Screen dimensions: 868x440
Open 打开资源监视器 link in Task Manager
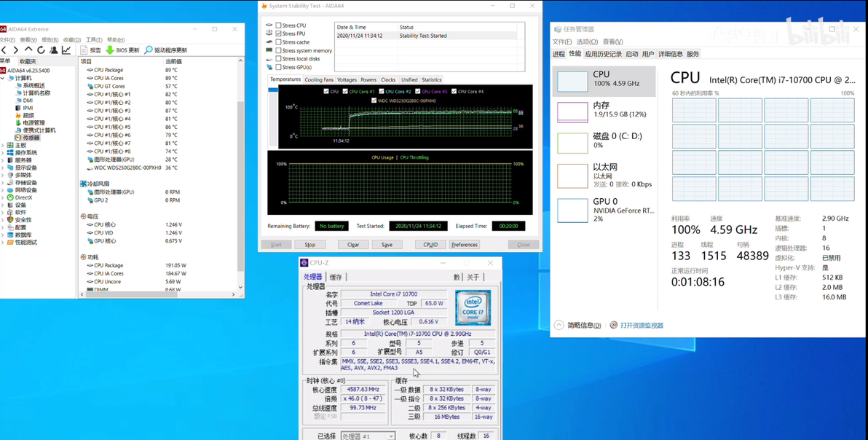coord(642,326)
